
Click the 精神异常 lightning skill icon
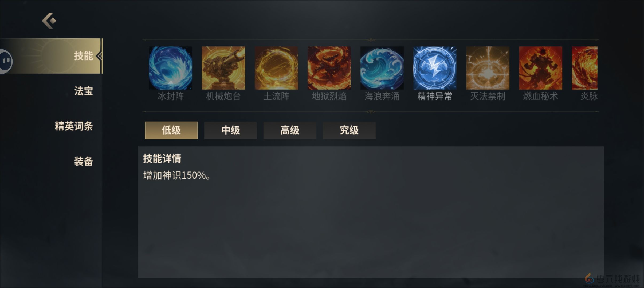[435, 68]
